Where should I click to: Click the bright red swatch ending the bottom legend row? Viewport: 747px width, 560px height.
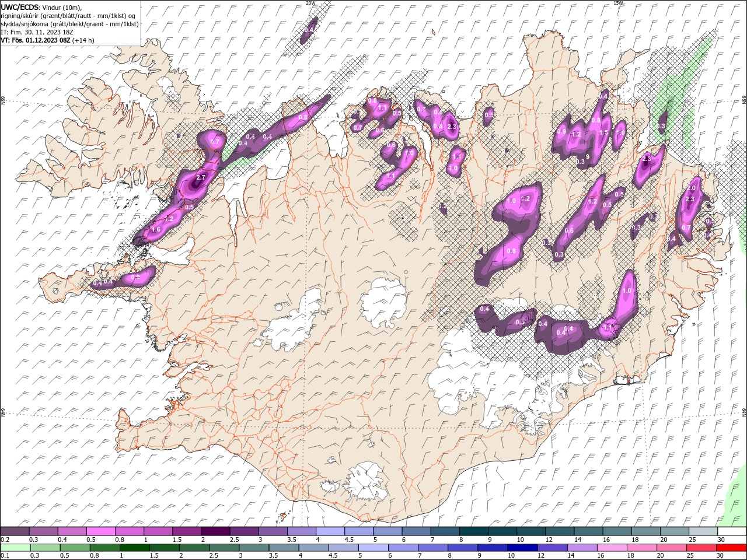tap(731, 548)
